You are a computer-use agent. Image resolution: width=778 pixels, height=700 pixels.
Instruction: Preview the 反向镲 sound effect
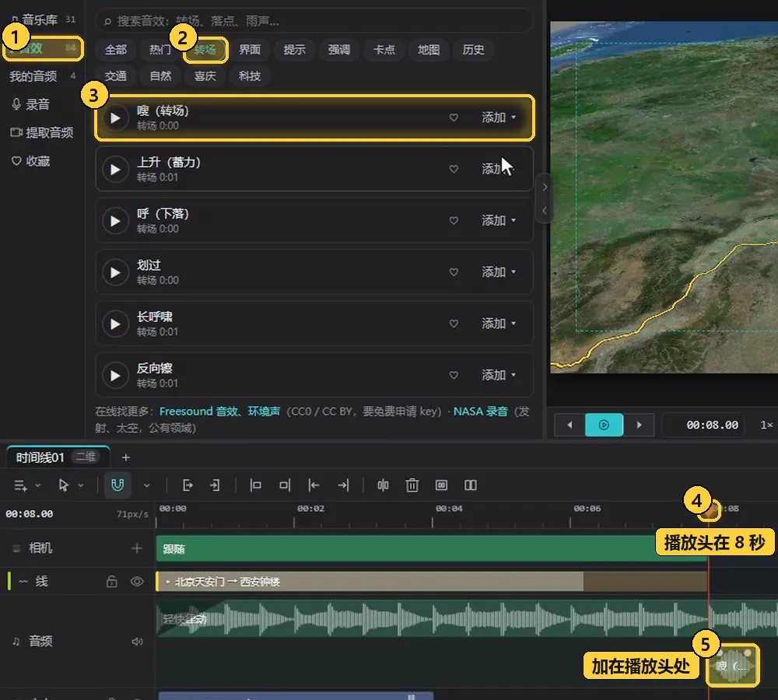[115, 376]
